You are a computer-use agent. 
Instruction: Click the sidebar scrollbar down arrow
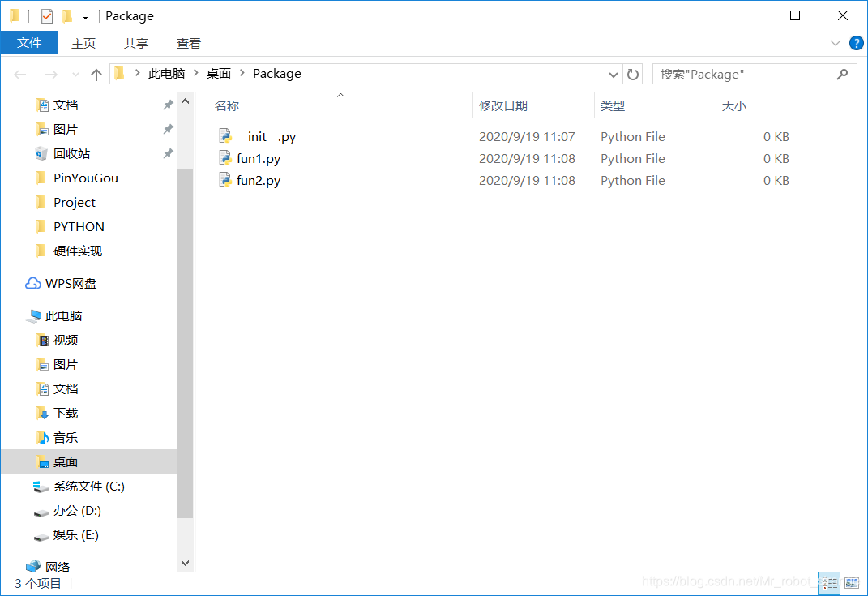(x=186, y=563)
